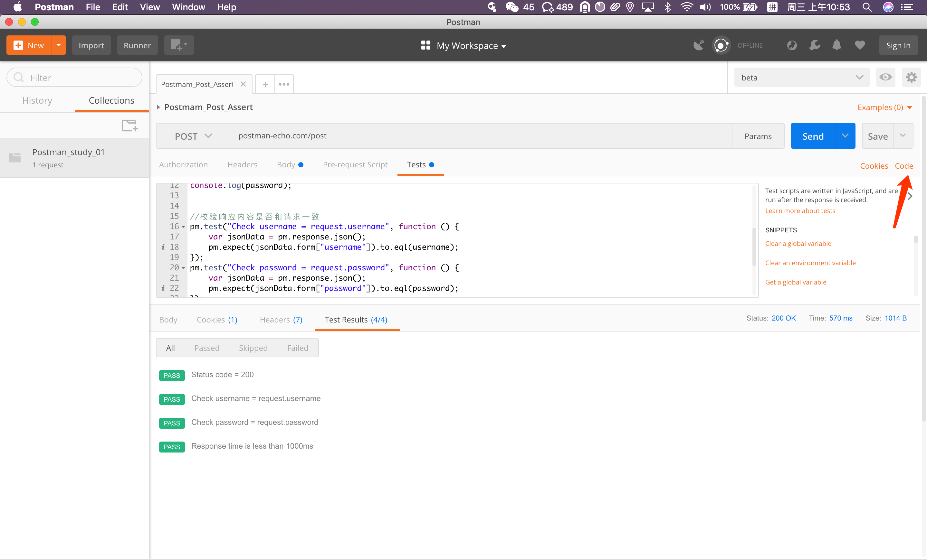
Task: Open the File menu
Action: pyautogui.click(x=92, y=7)
